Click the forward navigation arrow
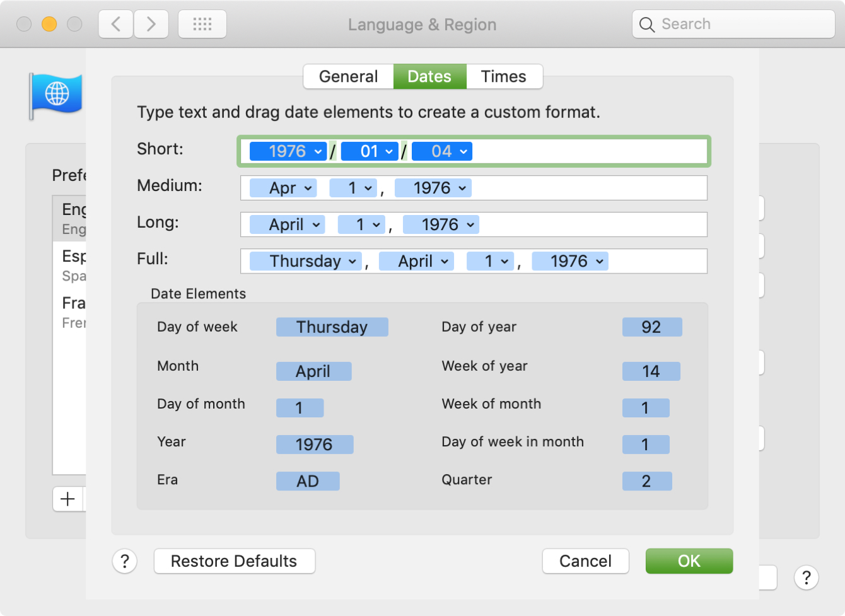 (x=151, y=25)
